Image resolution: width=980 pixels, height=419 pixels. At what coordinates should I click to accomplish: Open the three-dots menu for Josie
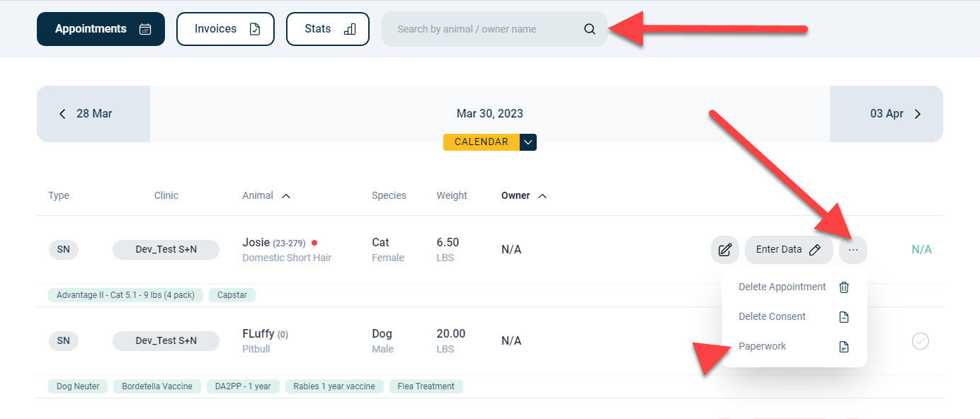point(853,250)
